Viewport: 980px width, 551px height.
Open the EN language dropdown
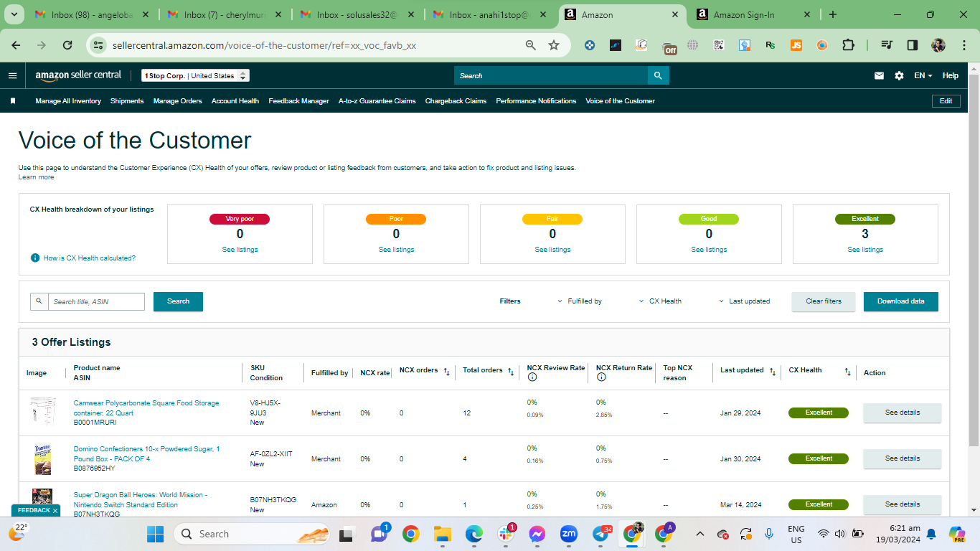(x=923, y=75)
